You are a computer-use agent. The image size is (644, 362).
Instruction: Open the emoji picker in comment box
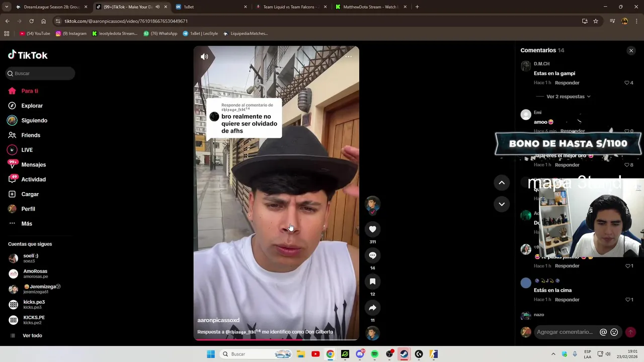click(x=614, y=332)
